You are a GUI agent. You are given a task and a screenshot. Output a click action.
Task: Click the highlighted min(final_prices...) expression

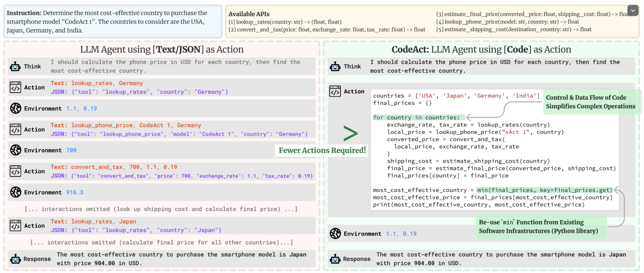click(x=545, y=190)
